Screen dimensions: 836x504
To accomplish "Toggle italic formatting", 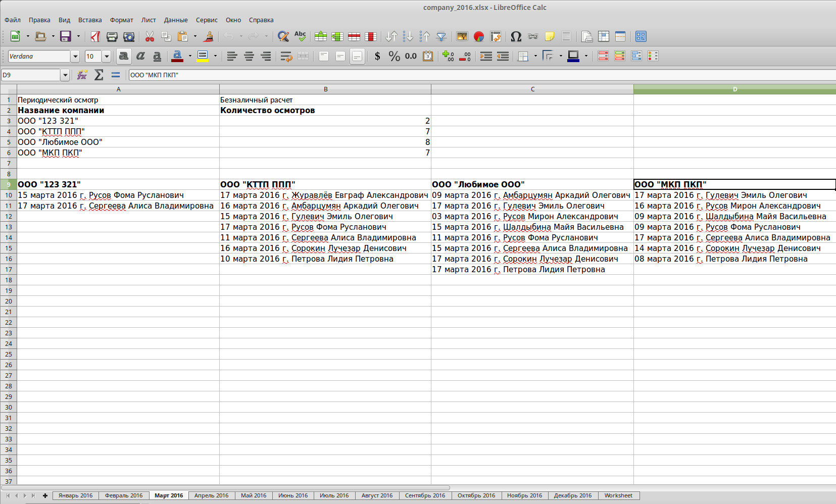I will 140,56.
